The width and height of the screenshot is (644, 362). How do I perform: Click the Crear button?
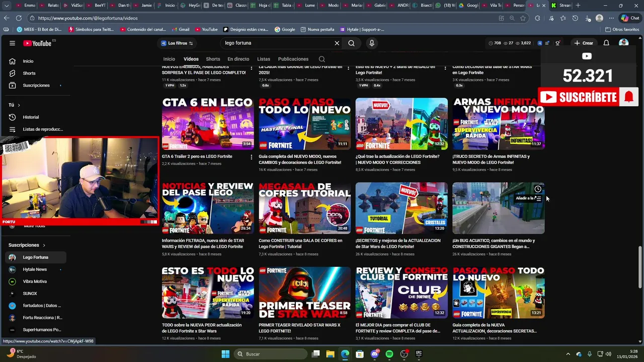[584, 43]
